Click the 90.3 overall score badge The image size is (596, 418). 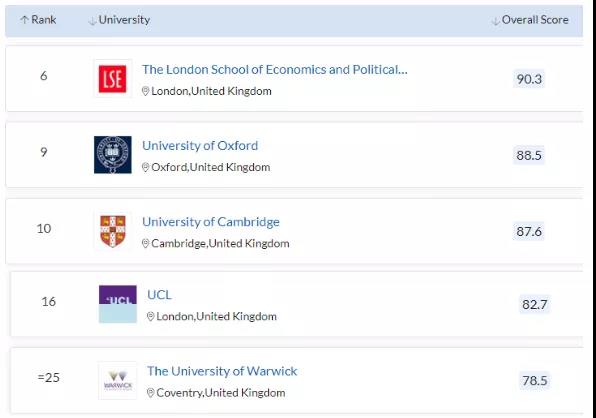[529, 79]
